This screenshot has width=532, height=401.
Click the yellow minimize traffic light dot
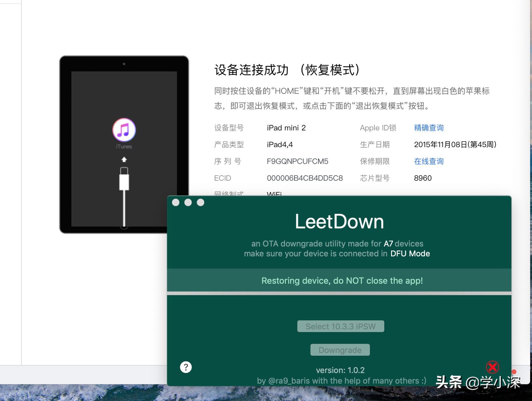188,202
